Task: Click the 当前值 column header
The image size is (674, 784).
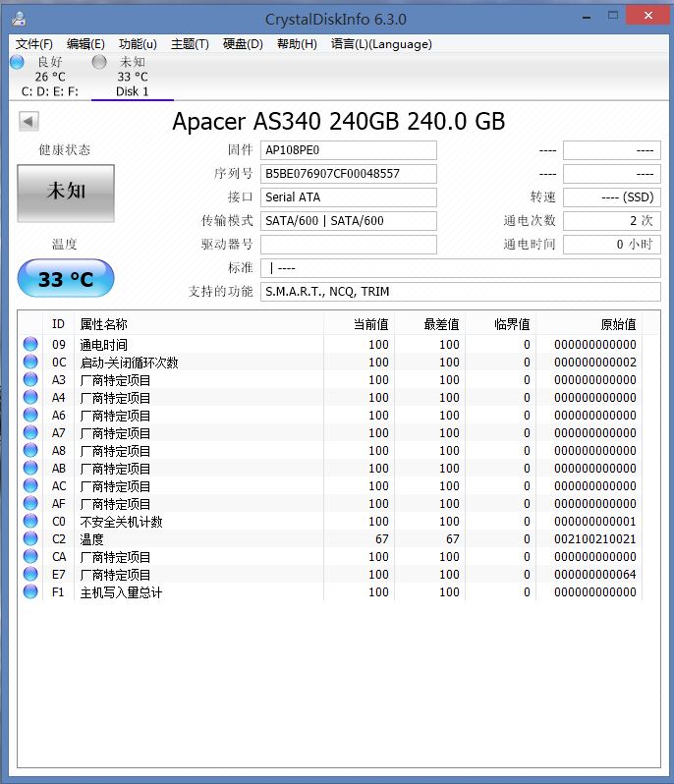Action: pos(359,324)
